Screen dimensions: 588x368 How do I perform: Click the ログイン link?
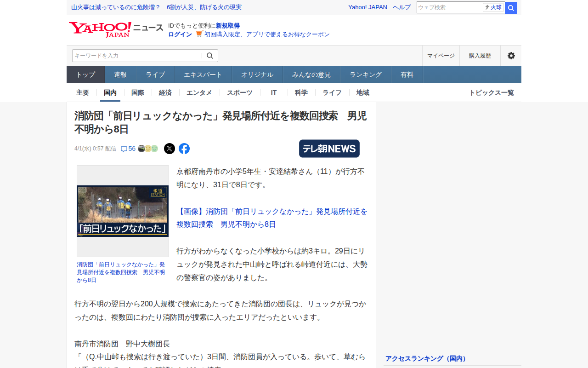point(180,34)
